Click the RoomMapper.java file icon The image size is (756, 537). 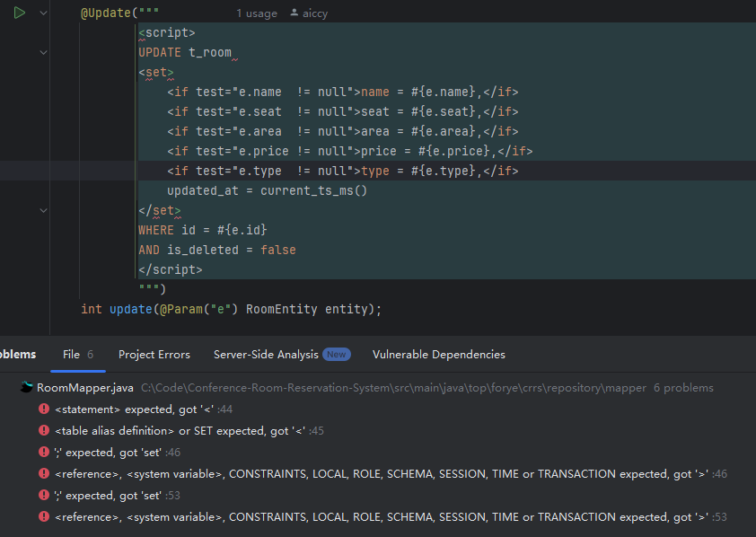tap(27, 387)
